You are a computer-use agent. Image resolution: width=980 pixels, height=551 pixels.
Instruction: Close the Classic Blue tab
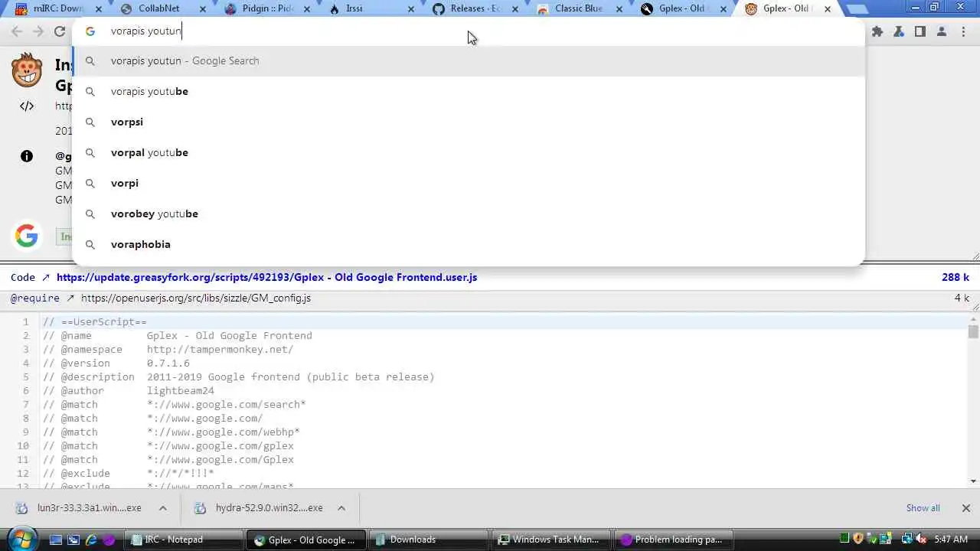click(x=619, y=9)
